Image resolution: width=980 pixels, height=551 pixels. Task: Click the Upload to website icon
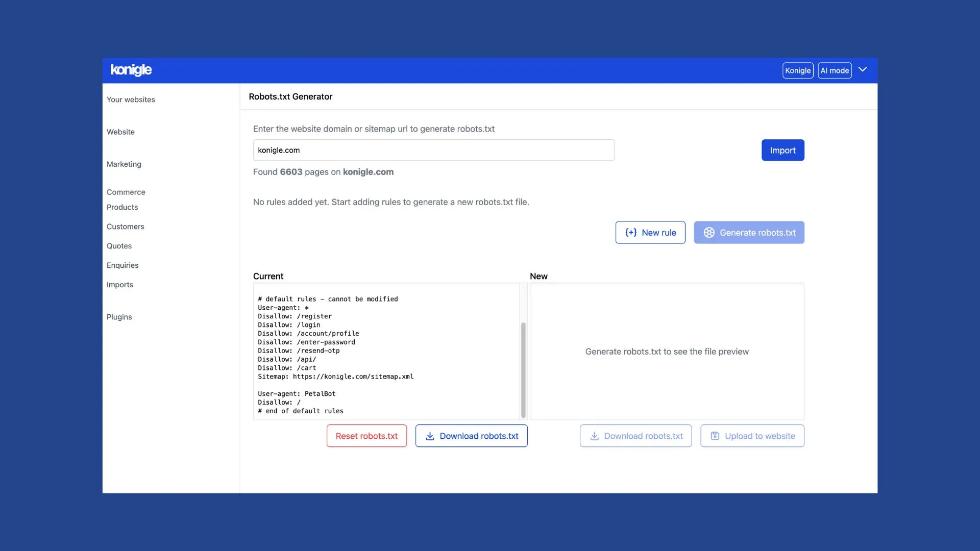715,435
